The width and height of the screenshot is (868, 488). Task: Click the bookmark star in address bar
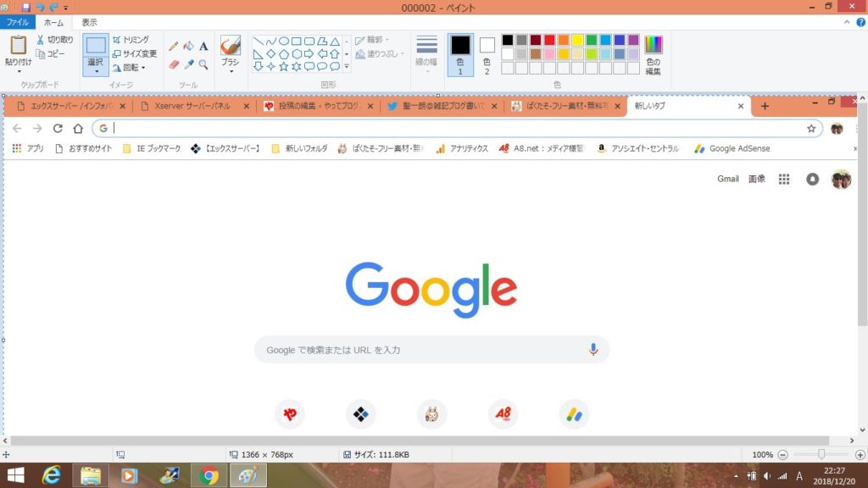coord(811,129)
